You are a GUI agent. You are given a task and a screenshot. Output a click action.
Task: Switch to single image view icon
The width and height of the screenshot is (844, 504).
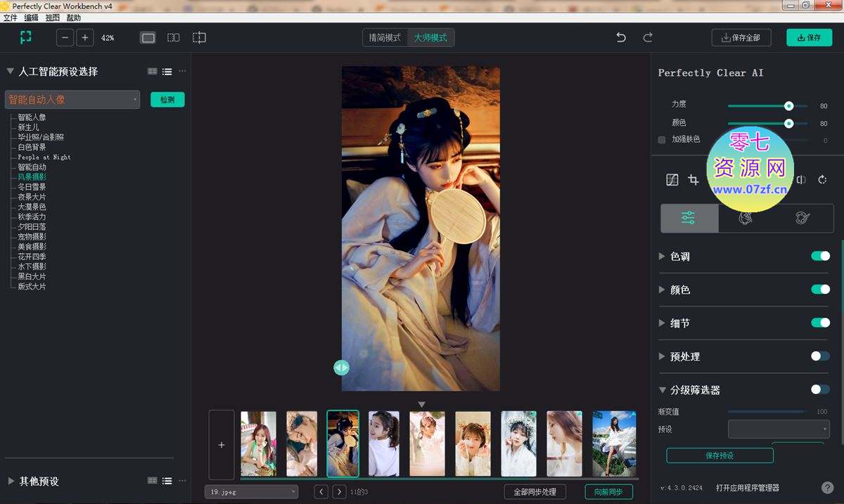point(148,38)
